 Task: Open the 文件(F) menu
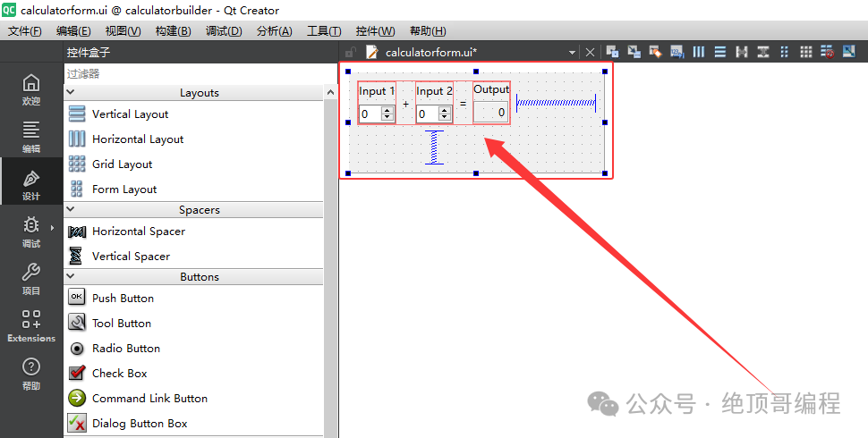click(x=24, y=31)
